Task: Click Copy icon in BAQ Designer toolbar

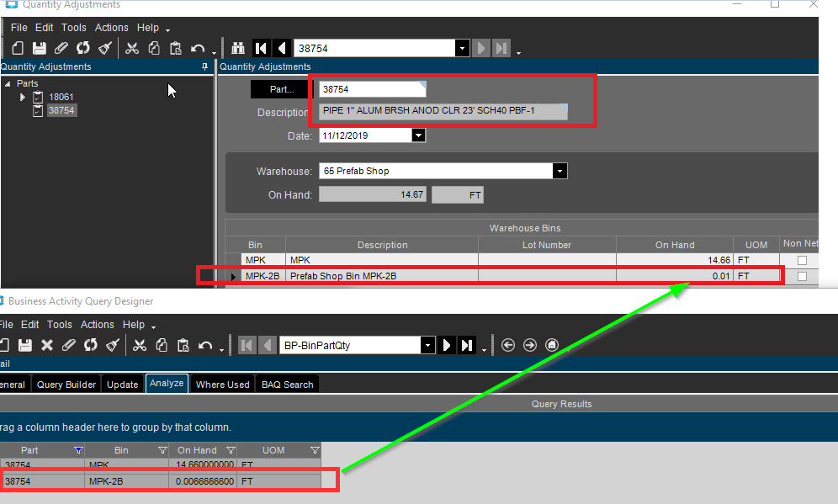Action: (162, 345)
